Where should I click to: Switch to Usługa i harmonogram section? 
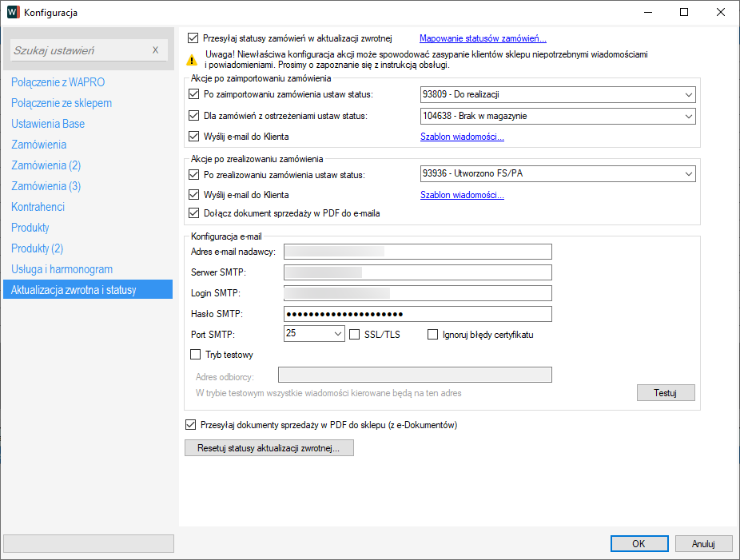coord(62,269)
